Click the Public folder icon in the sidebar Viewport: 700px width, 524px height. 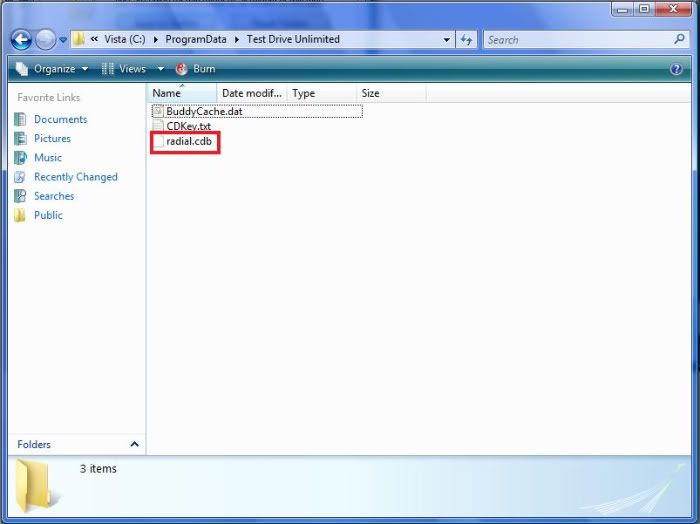coord(20,215)
